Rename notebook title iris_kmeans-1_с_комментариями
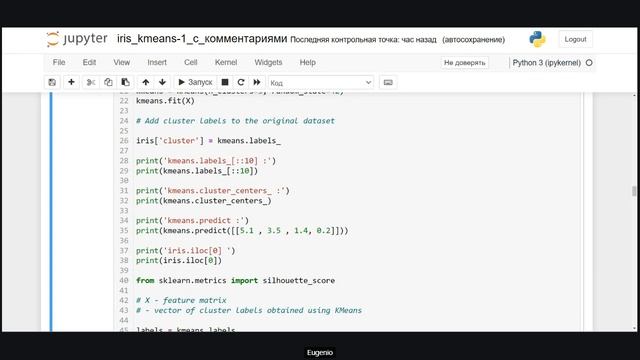Screen dimensions: 640x360 tap(202, 39)
